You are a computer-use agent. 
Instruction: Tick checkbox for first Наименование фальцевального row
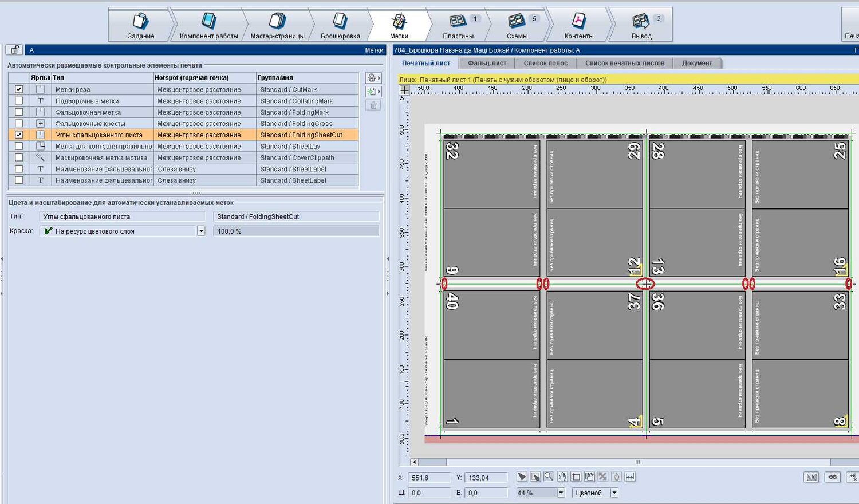point(19,169)
